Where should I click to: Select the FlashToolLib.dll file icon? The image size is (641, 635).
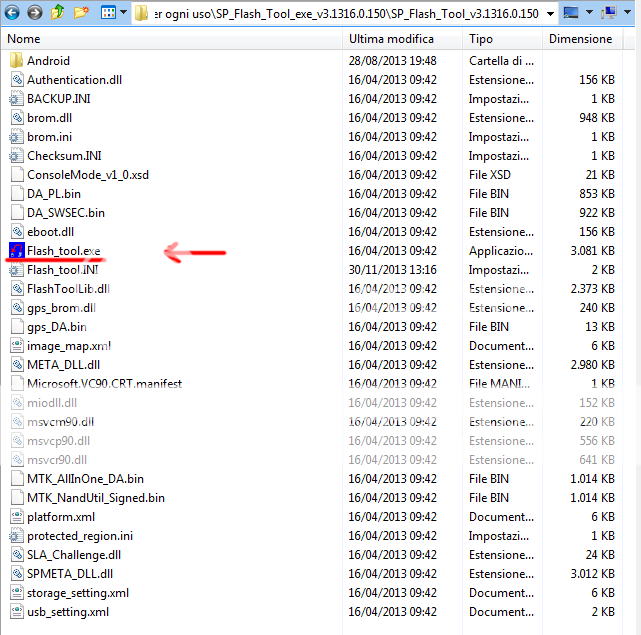point(17,289)
